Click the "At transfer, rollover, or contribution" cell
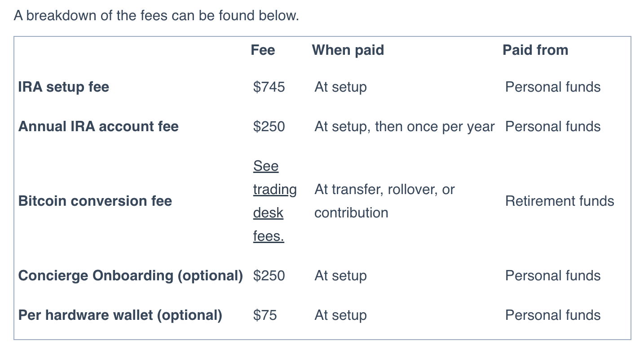This screenshot has width=644, height=354. pos(384,201)
